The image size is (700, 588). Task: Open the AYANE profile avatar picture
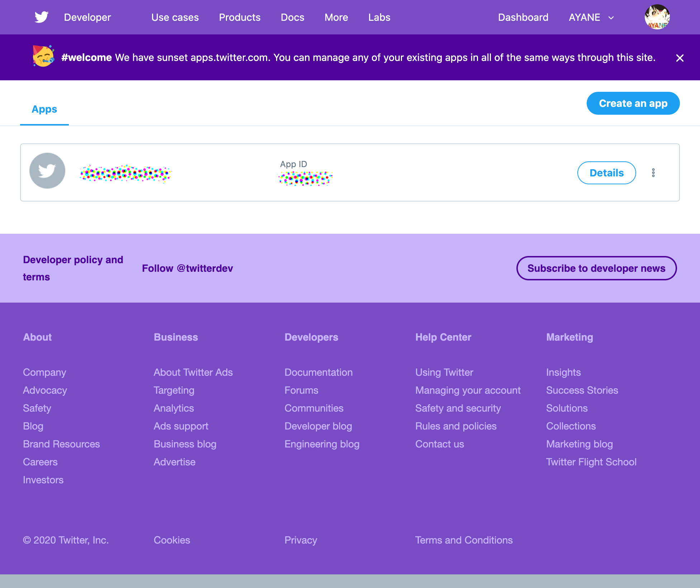[x=657, y=17]
